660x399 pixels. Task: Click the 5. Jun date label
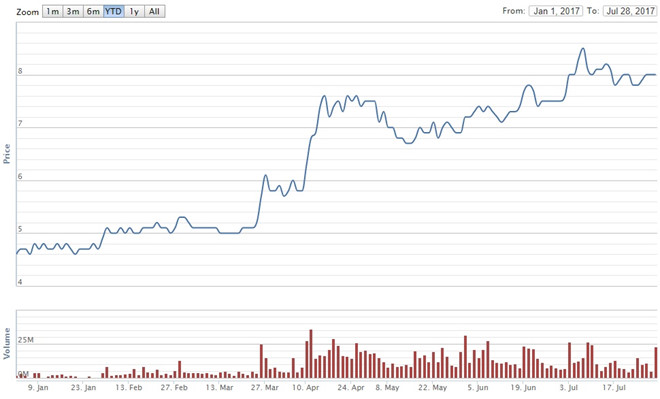point(478,388)
